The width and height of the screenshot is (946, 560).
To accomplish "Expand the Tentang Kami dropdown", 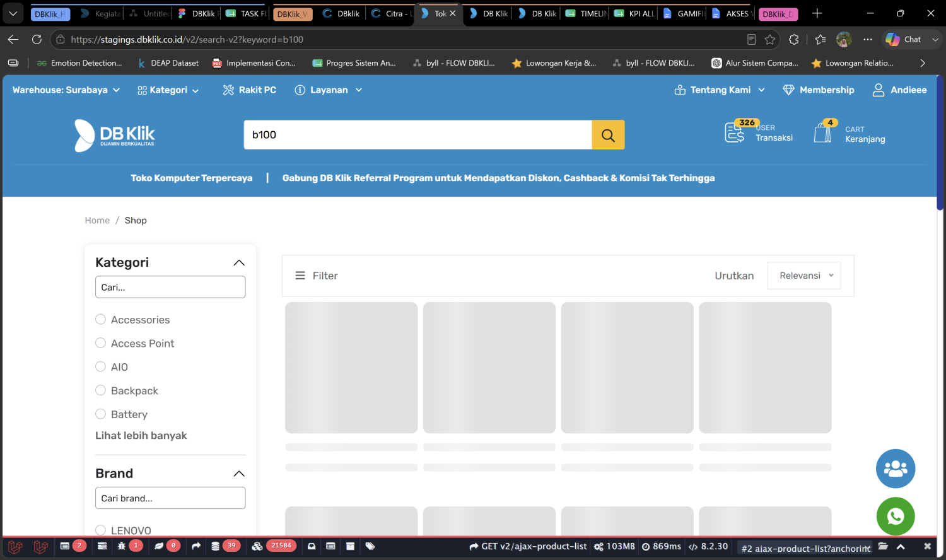I will coord(720,90).
